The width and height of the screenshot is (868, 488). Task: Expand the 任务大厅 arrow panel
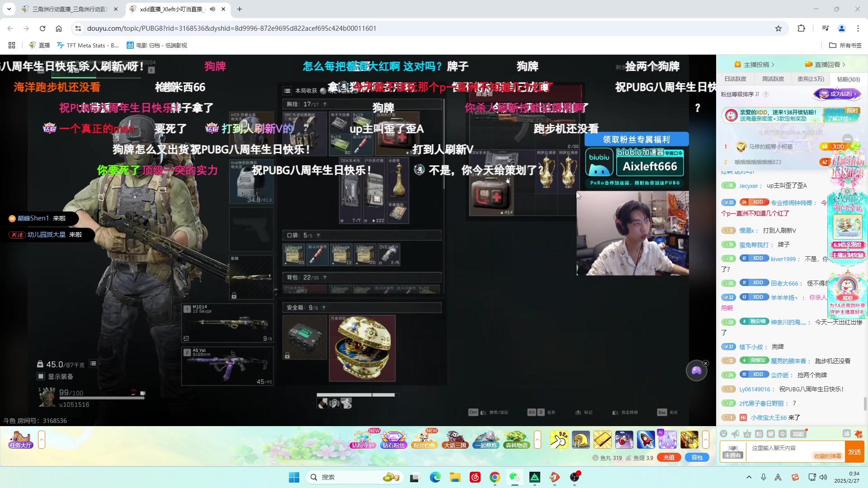[42, 440]
